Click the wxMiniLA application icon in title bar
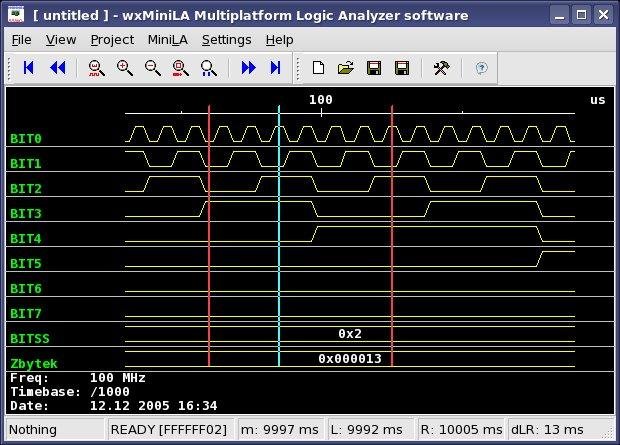Screen dimensions: 620x445 [16, 15]
